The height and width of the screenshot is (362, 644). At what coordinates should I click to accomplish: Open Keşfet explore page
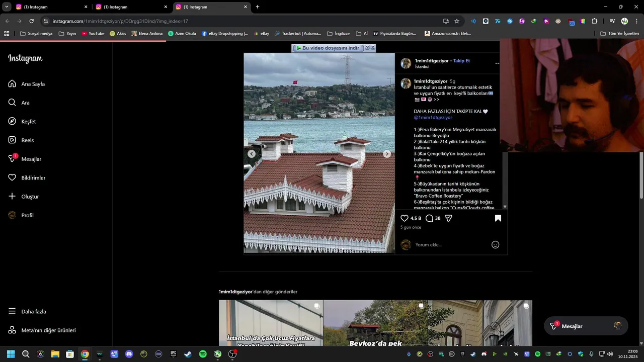coord(22,122)
